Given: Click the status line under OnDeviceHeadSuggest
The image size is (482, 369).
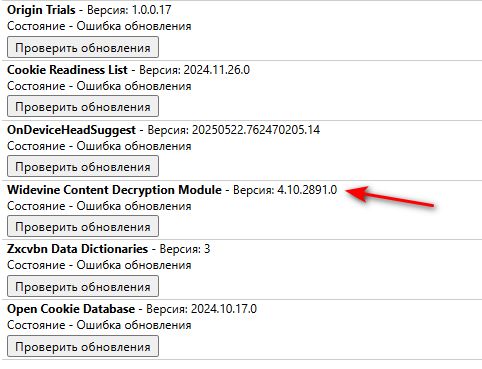Looking at the screenshot, I should (x=99, y=146).
